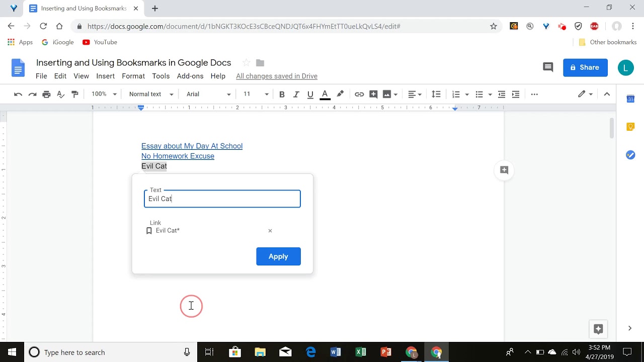
Task: Select the Paint format tool
Action: coord(75,94)
